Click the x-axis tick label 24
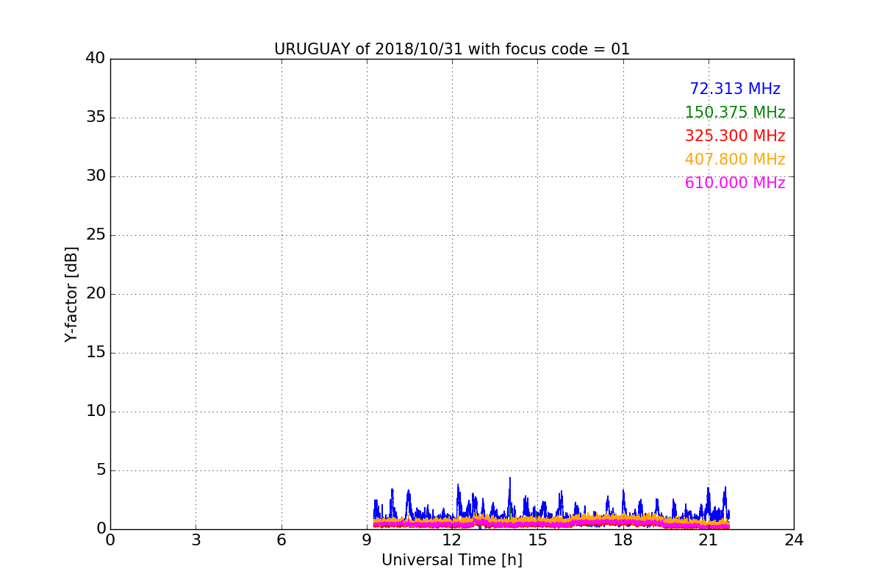 coord(794,539)
